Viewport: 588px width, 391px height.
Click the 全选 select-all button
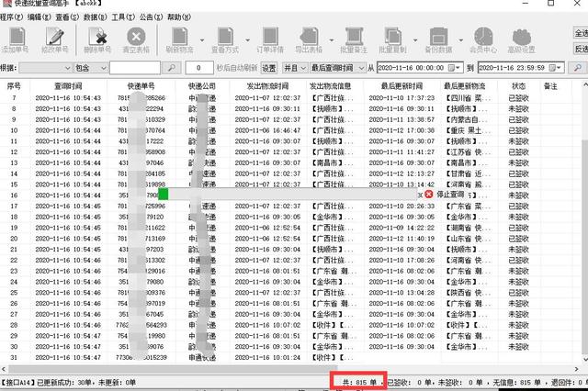coord(581,33)
